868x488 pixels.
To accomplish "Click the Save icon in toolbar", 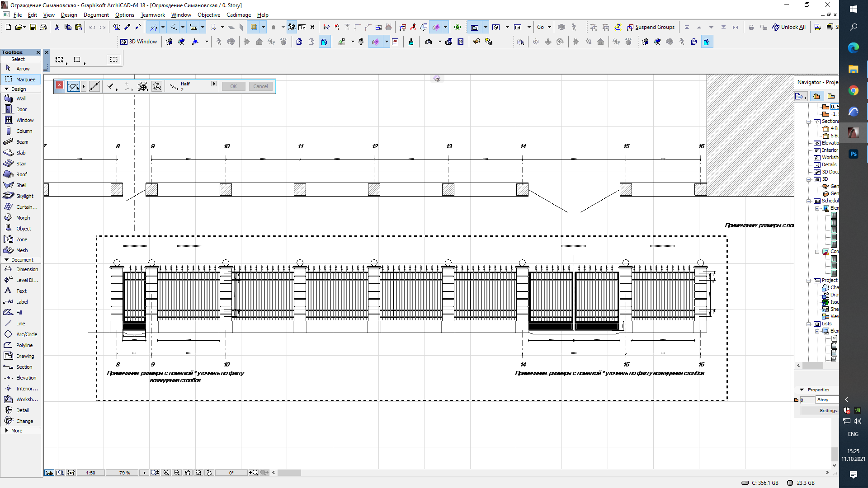I will point(33,27).
